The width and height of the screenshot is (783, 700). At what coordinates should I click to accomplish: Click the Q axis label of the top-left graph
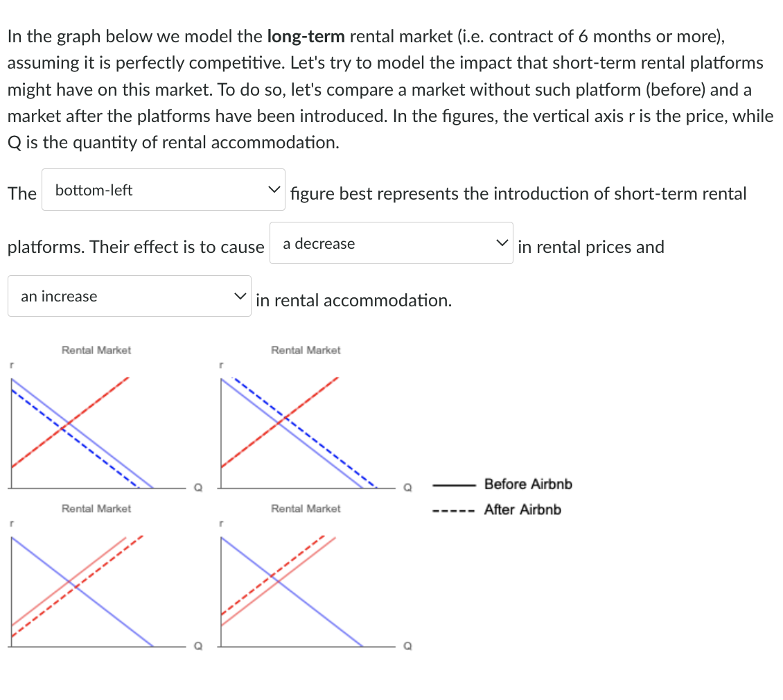click(x=197, y=487)
